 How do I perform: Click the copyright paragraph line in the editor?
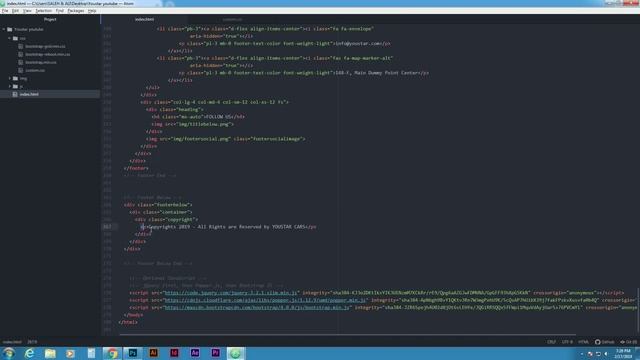coord(229,227)
